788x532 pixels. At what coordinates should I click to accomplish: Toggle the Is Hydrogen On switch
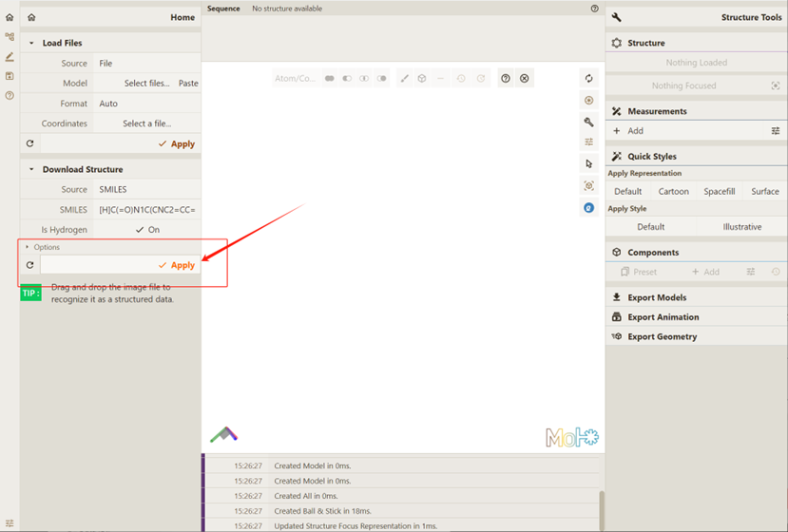(x=147, y=230)
